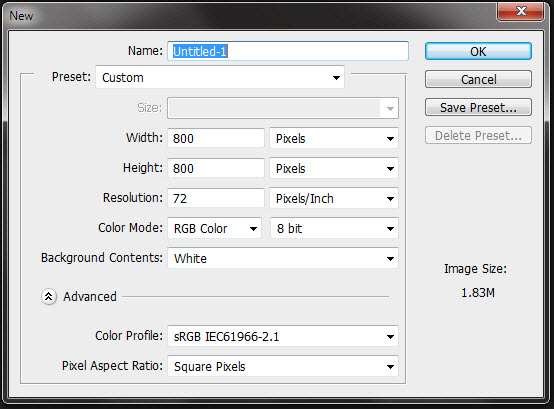The image size is (554, 409).
Task: Click the Delete Preset button
Action: pos(478,136)
